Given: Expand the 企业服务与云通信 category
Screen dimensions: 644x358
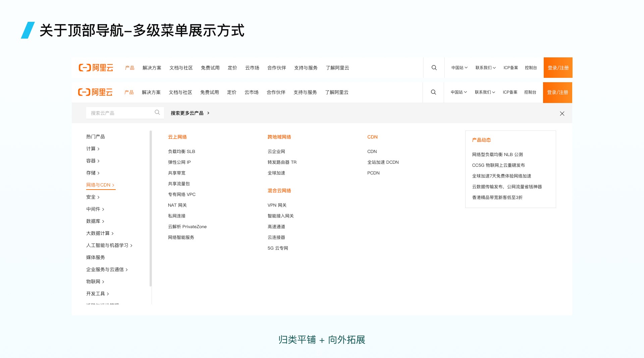Looking at the screenshot, I should tap(107, 269).
